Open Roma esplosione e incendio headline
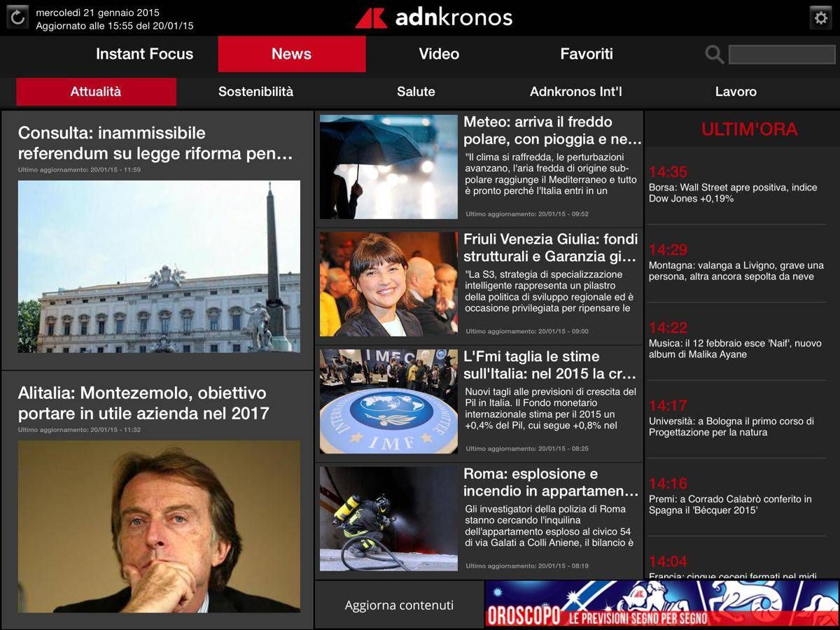The image size is (840, 630). [x=551, y=482]
